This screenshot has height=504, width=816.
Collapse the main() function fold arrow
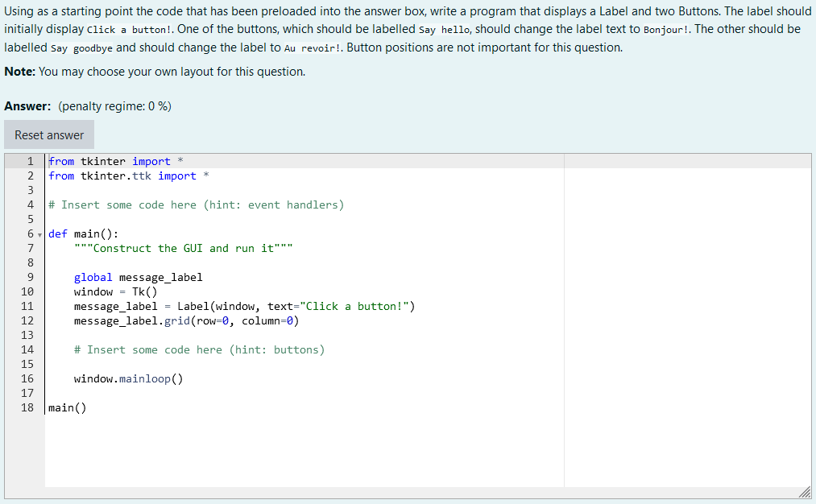[39, 233]
